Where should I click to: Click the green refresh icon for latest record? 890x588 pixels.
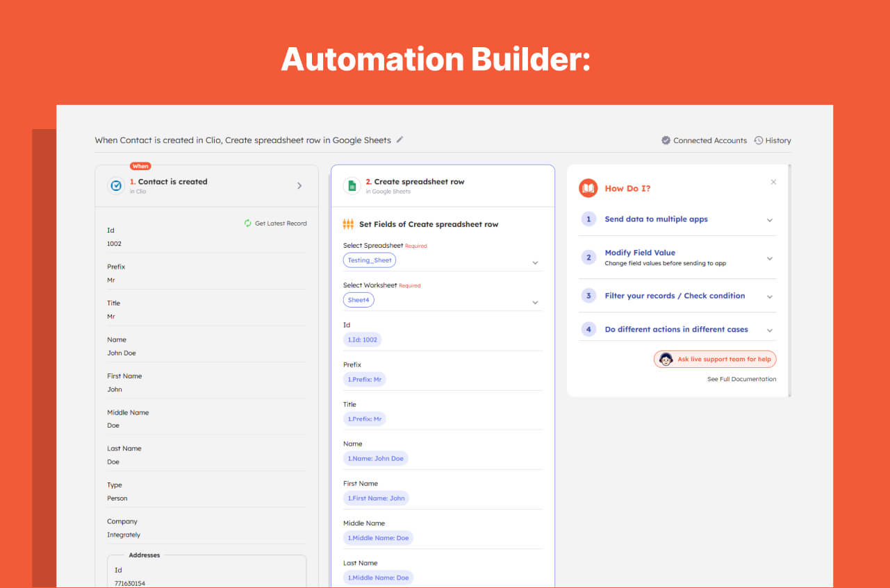(248, 223)
